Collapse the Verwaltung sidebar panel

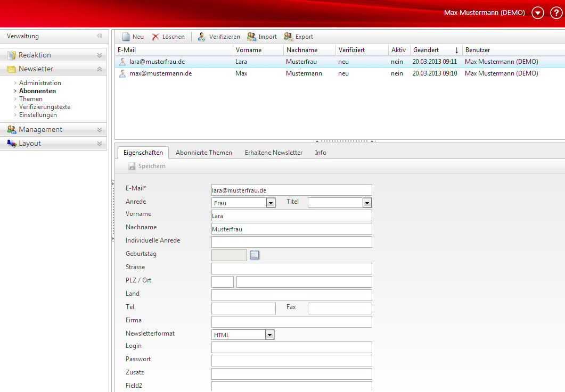coord(100,36)
